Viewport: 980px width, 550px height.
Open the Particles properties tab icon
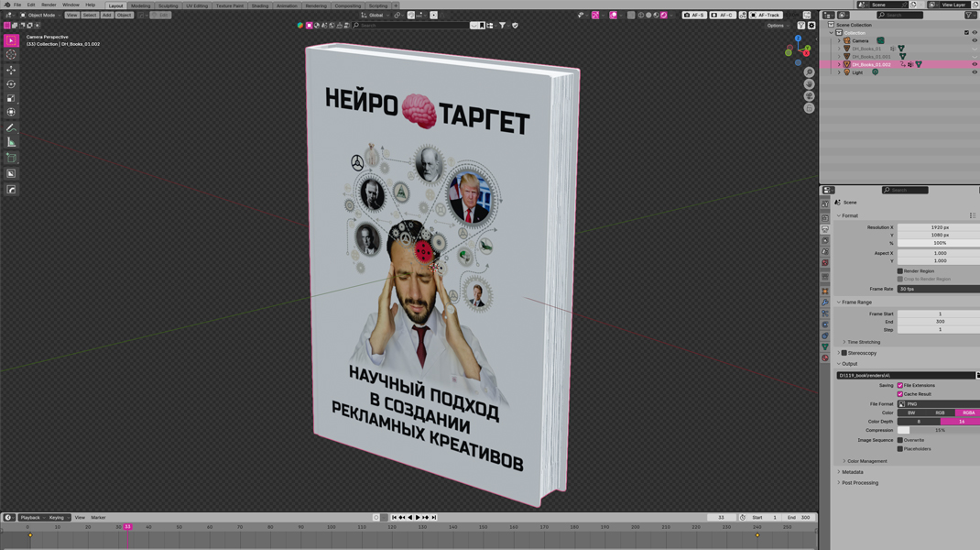coord(825,313)
